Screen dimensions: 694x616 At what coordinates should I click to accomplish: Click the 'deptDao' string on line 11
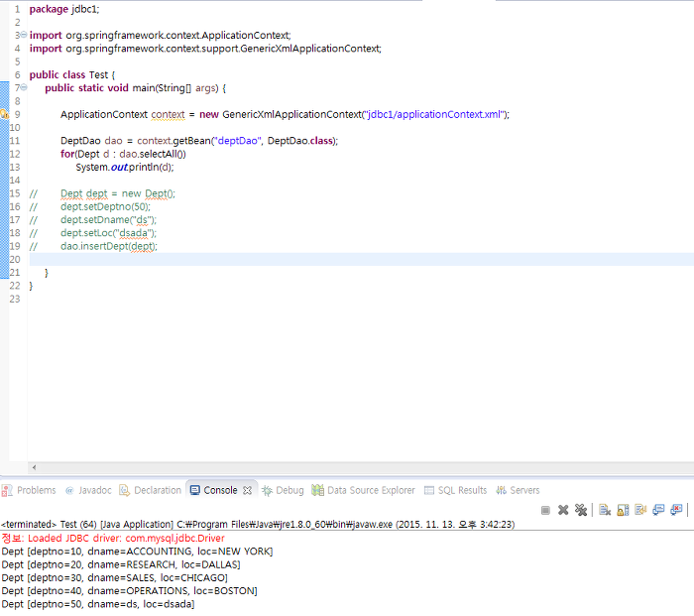[238, 141]
